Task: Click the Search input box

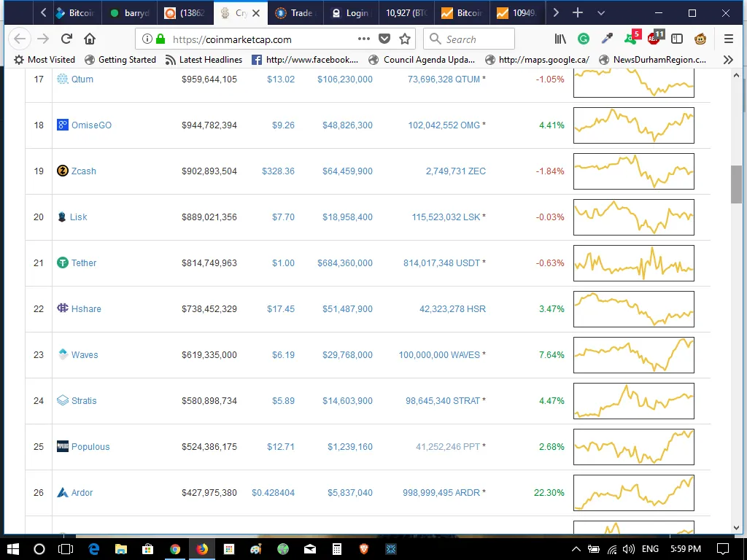Action: coord(469,39)
